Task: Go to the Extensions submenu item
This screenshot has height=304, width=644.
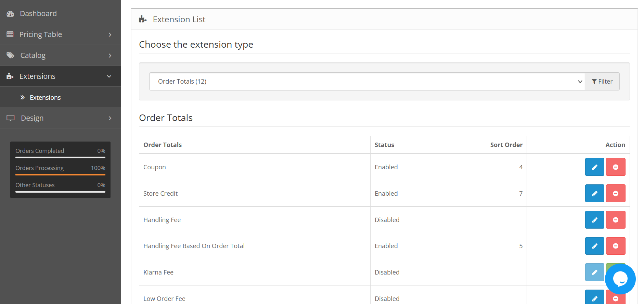Action: pos(45,97)
